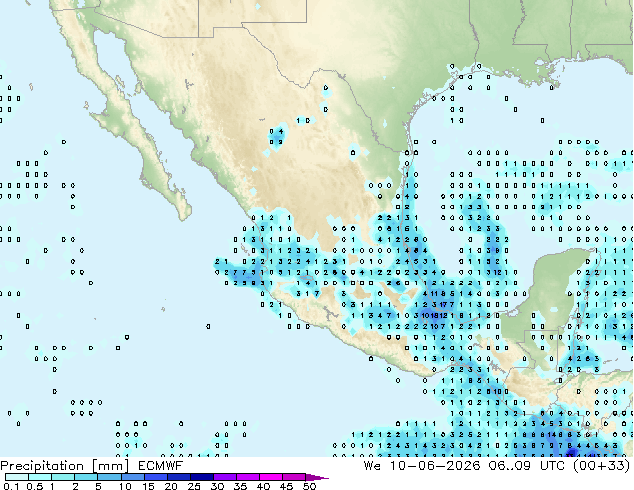Click the '10' legend scale value

[x=125, y=486]
